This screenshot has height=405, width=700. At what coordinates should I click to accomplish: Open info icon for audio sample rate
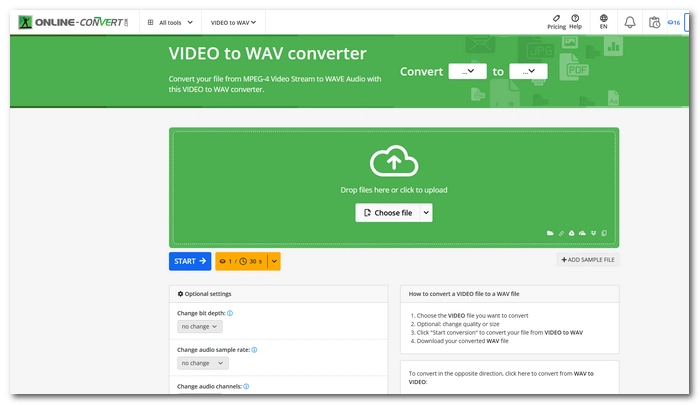click(x=254, y=350)
